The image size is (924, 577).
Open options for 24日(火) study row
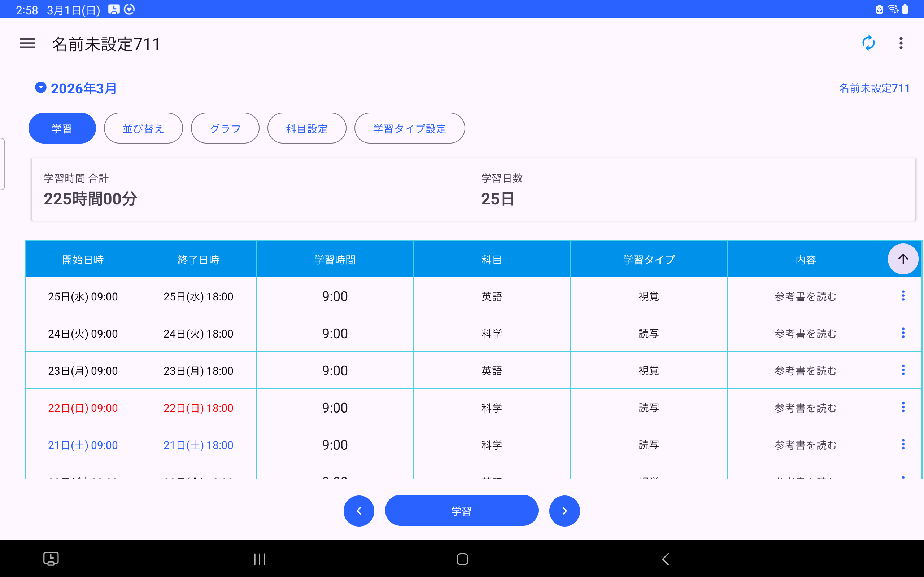tap(903, 333)
